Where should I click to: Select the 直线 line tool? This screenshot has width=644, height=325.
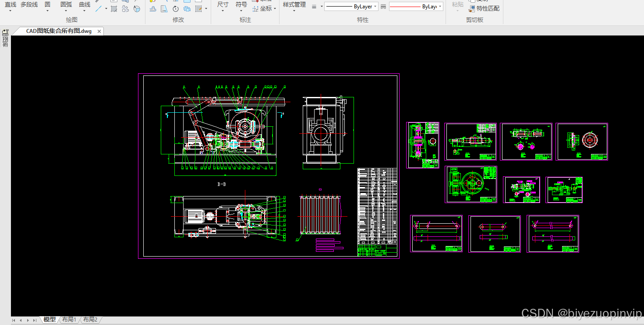(x=10, y=4)
